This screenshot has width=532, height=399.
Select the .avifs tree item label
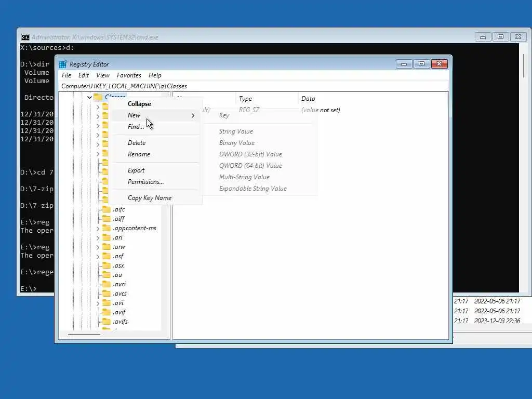(x=120, y=322)
